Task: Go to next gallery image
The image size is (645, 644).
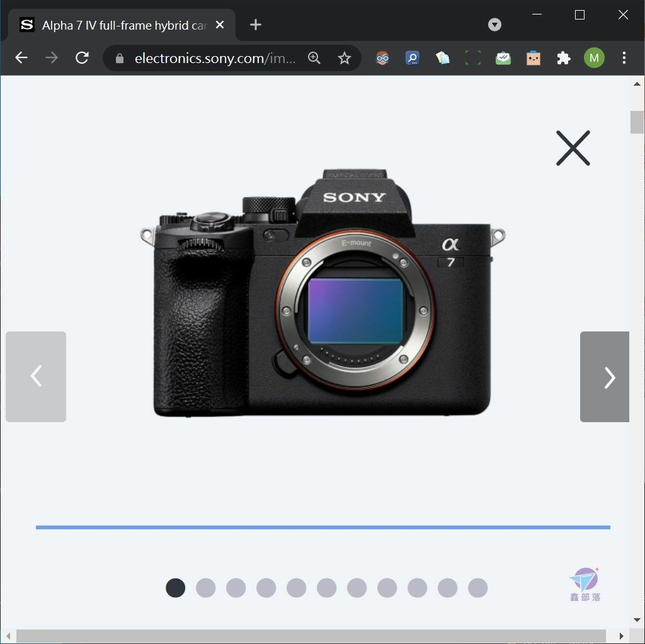Action: point(605,377)
